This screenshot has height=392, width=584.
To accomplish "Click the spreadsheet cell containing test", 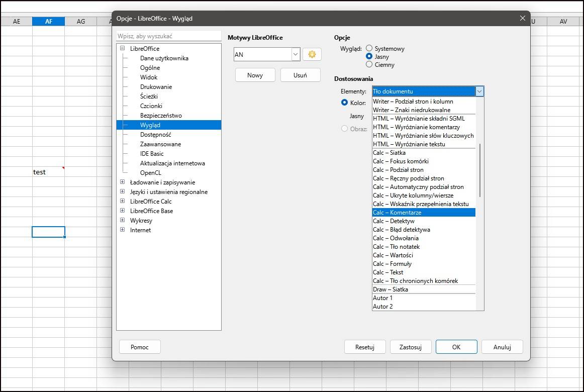I will pos(48,172).
